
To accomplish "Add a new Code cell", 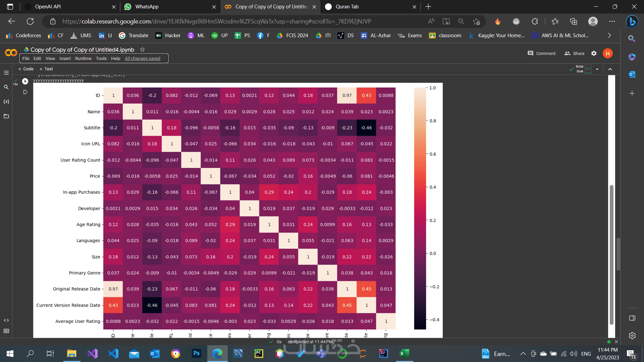I will click(26, 69).
